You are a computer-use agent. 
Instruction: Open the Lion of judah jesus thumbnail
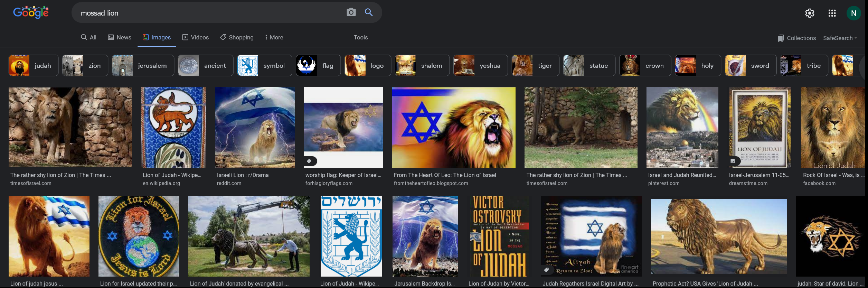click(x=49, y=236)
